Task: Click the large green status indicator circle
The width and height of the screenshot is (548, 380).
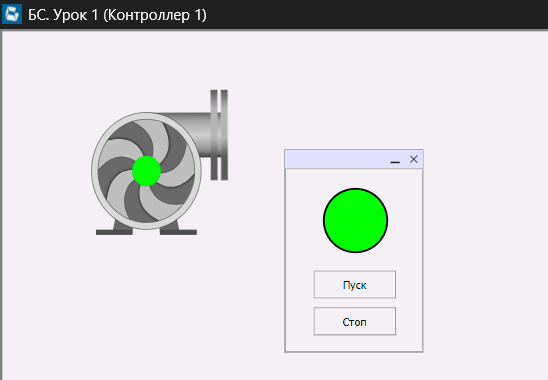Action: [355, 220]
